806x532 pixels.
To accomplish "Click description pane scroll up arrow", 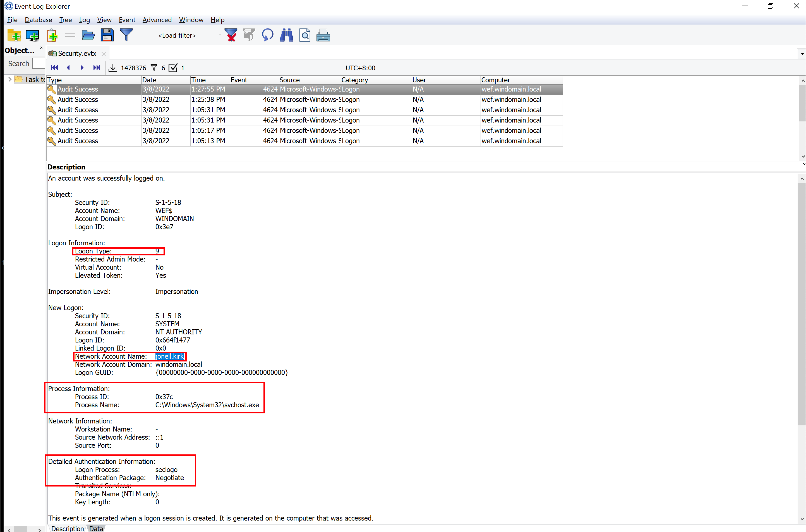I will pos(802,179).
